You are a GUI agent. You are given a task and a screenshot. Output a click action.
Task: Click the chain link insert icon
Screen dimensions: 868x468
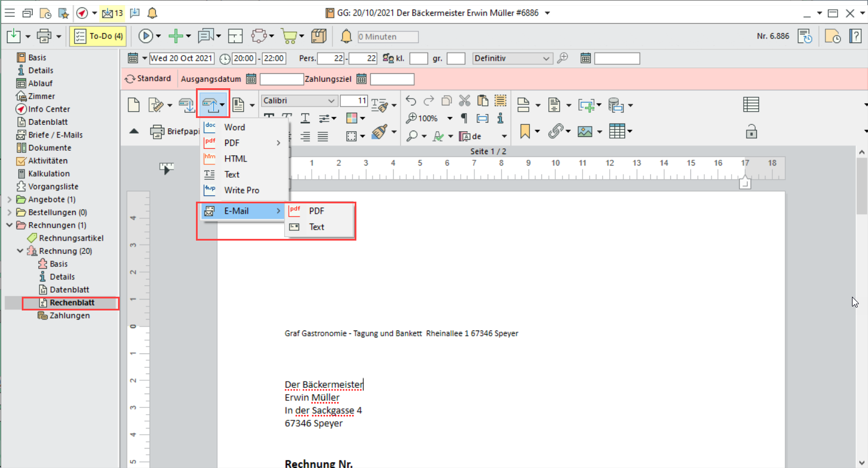(x=555, y=131)
